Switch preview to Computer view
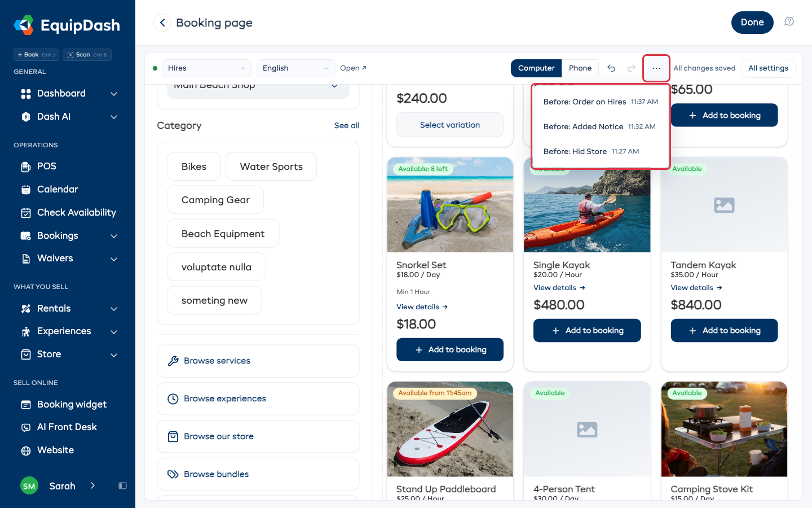 (x=536, y=68)
